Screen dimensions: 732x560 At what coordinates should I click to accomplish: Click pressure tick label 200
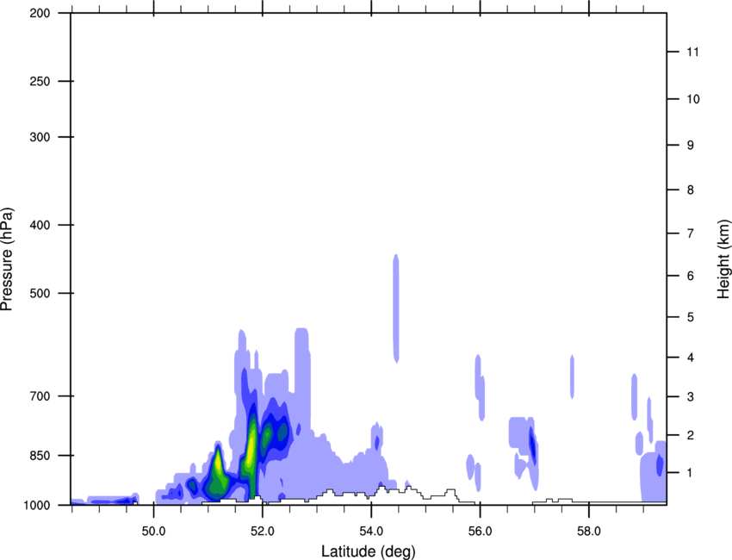(x=40, y=13)
